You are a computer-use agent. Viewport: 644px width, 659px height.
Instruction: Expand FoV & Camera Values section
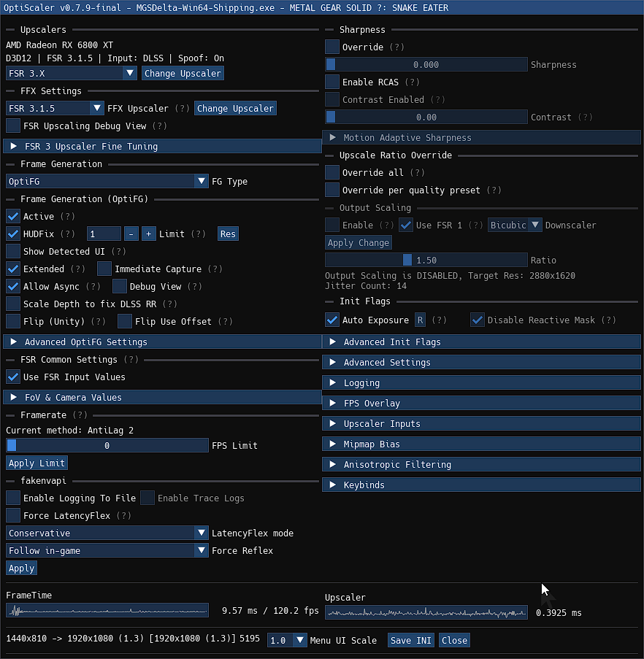pyautogui.click(x=162, y=397)
